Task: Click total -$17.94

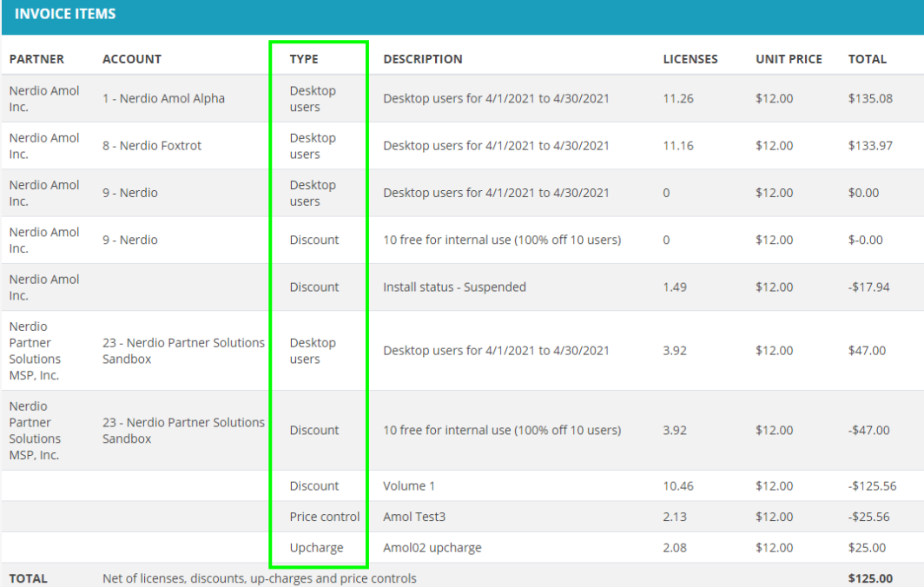Action: [x=868, y=287]
